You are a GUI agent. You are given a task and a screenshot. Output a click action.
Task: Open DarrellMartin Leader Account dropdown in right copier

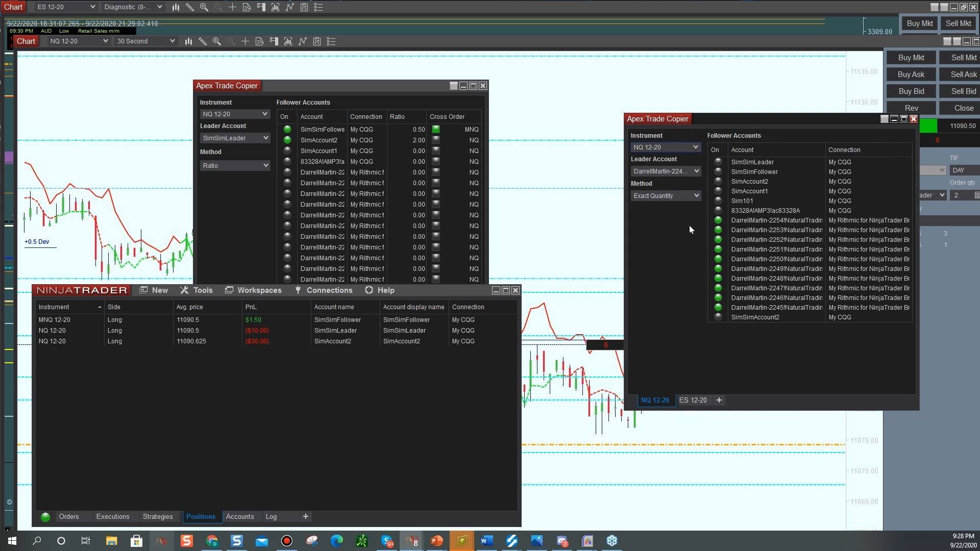666,171
